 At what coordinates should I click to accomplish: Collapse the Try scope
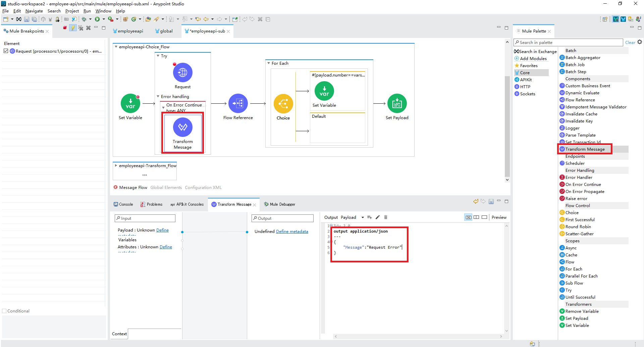pos(158,56)
